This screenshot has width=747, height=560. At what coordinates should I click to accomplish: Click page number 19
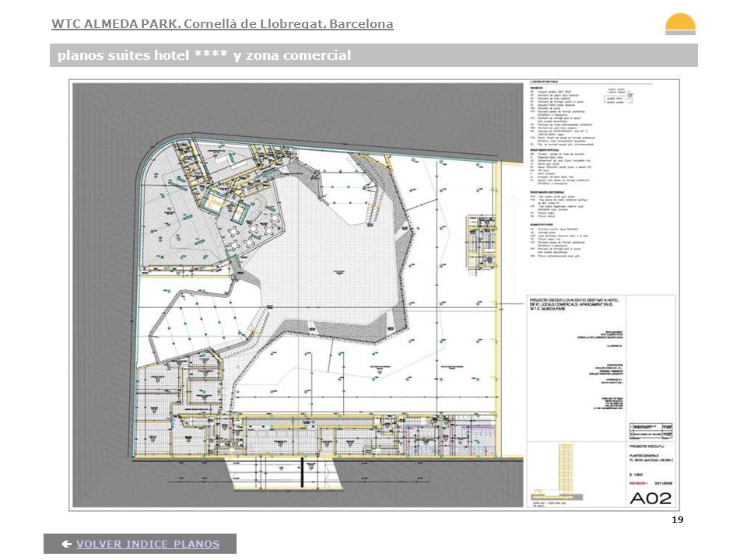pos(678,520)
